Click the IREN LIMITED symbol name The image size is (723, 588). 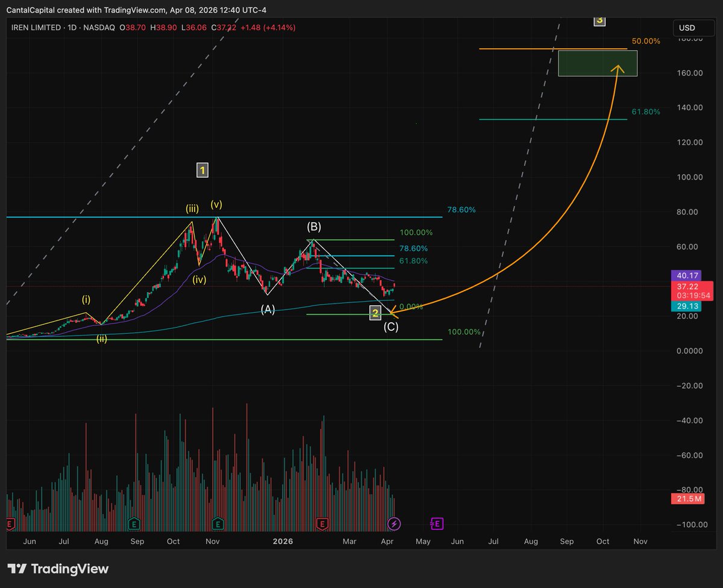coord(36,28)
